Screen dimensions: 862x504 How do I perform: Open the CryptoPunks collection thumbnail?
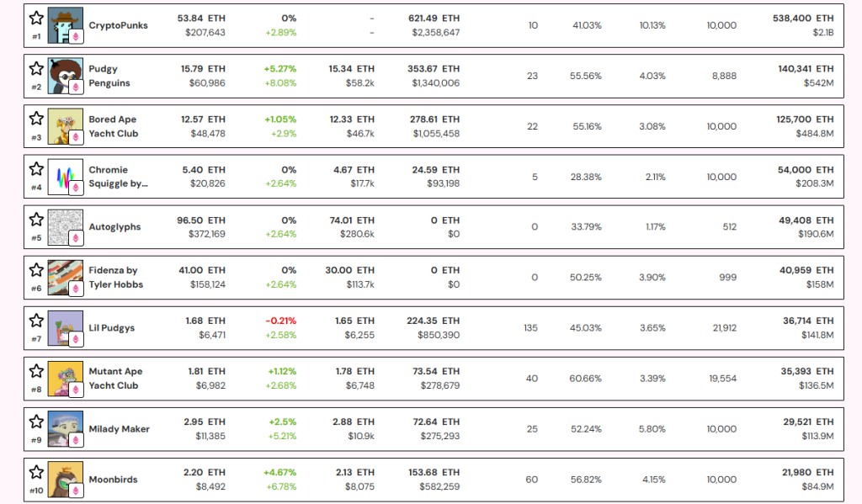pyautogui.click(x=66, y=25)
